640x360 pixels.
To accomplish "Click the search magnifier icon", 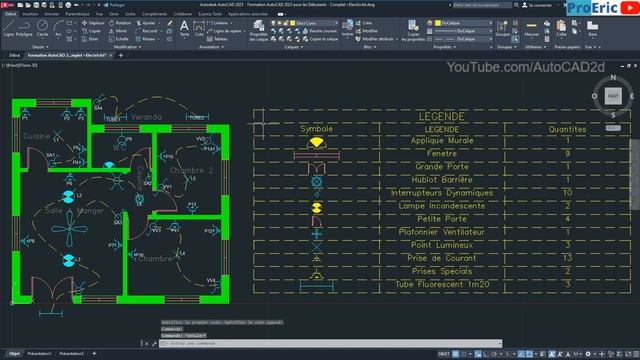I will click(x=516, y=5).
